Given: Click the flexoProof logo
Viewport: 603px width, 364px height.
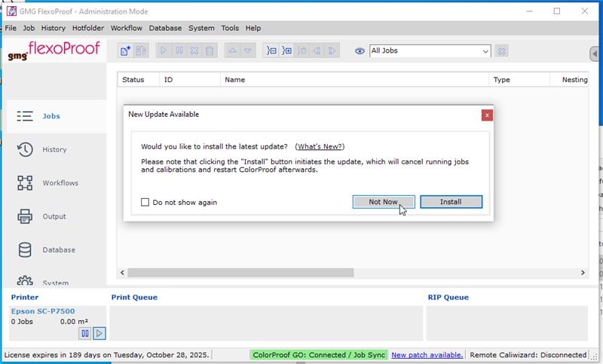Looking at the screenshot, I should (54, 50).
